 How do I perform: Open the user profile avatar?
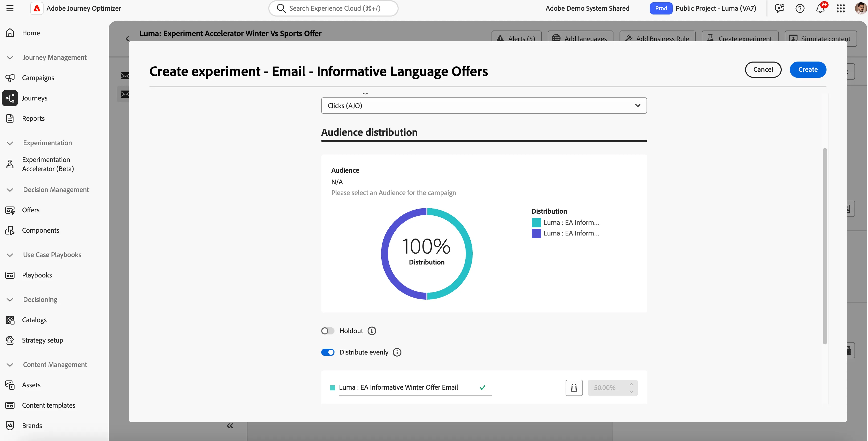tap(861, 8)
